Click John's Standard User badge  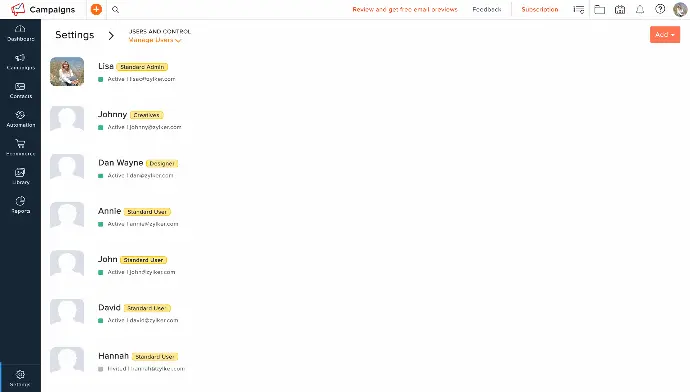point(143,260)
